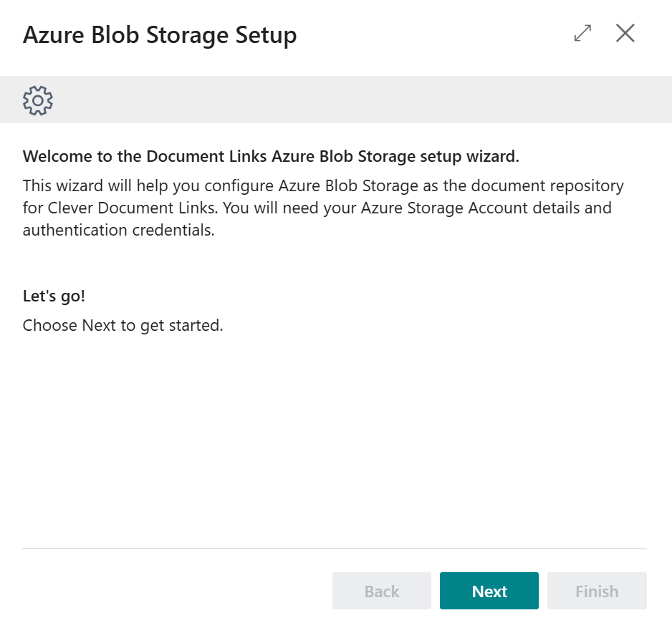Click the disabled Finish button
The width and height of the screenshot is (672, 633).
click(x=596, y=591)
